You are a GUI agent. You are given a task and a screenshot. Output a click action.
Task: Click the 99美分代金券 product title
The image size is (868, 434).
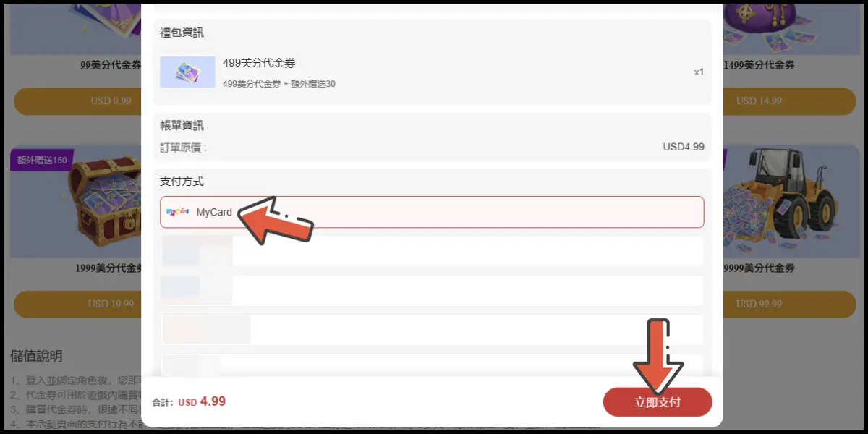(x=111, y=65)
